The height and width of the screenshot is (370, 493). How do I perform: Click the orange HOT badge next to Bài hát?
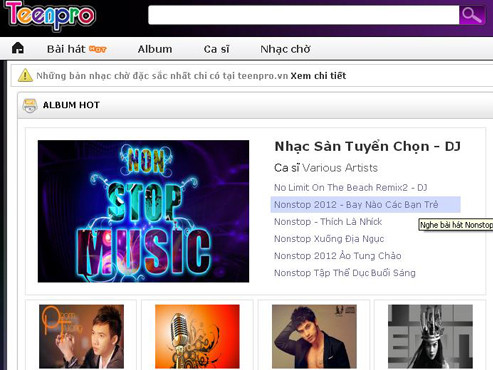click(98, 49)
